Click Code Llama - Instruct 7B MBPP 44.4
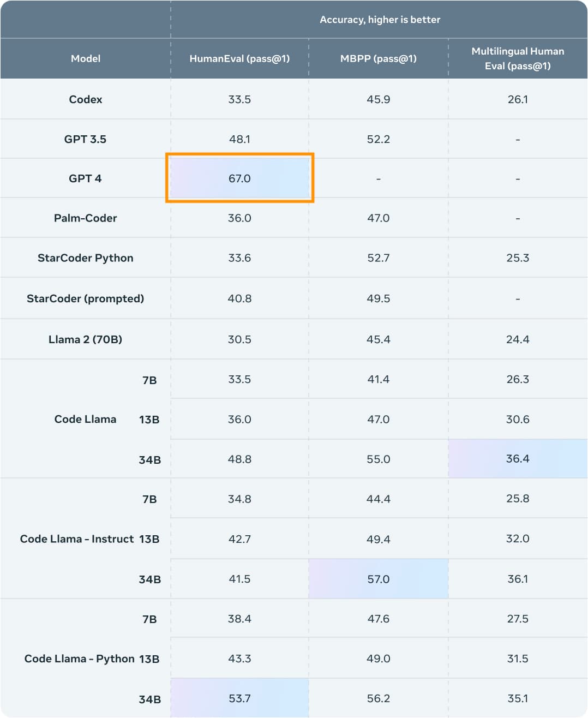 [x=379, y=499]
